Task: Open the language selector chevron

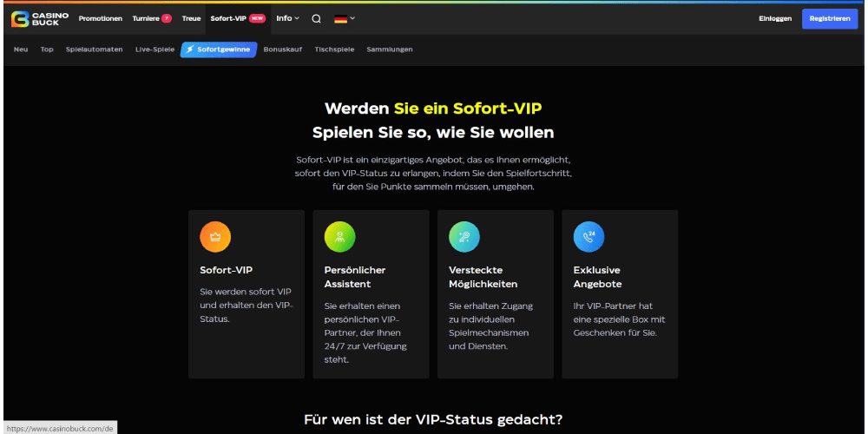Action: pos(352,18)
